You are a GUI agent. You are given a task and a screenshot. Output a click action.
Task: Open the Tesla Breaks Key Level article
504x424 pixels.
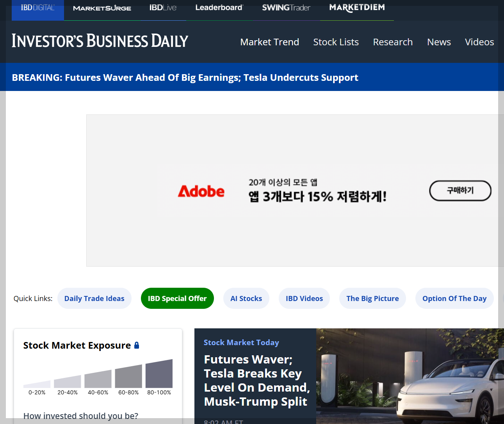pos(257,380)
